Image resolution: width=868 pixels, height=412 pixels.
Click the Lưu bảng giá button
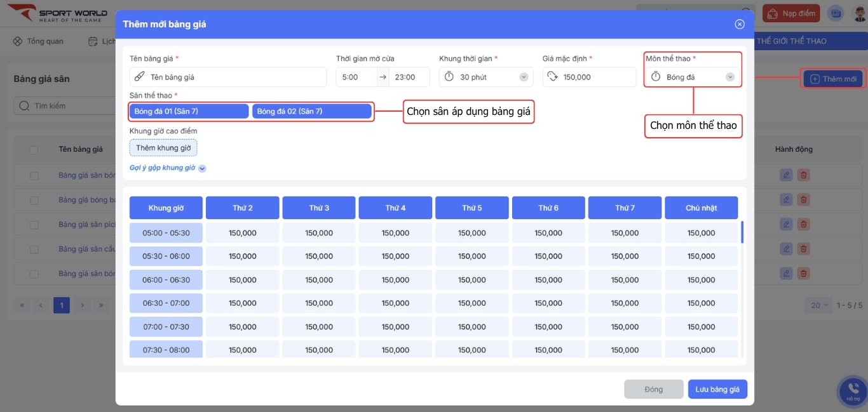click(x=717, y=389)
